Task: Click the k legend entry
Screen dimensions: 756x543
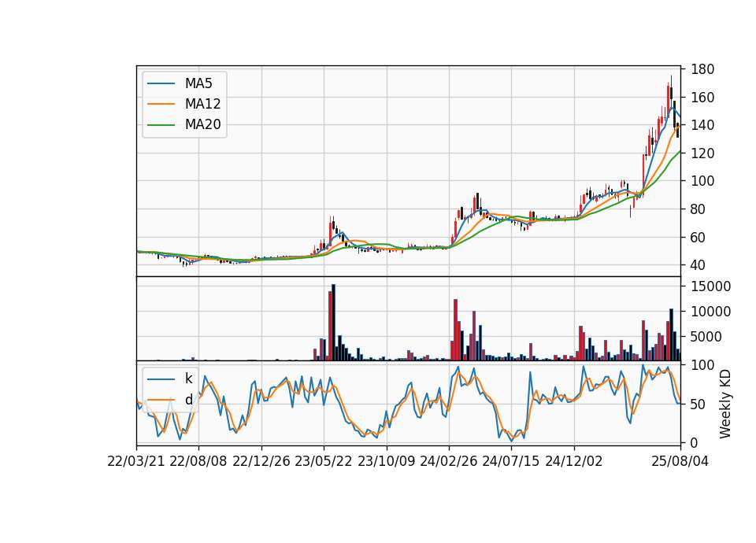Action: (x=188, y=379)
